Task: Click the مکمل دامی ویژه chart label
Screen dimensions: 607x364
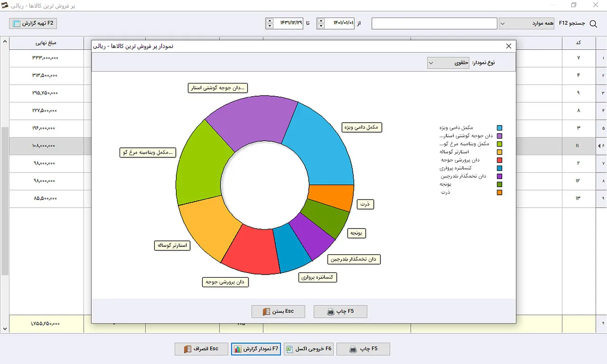Action: coord(362,127)
